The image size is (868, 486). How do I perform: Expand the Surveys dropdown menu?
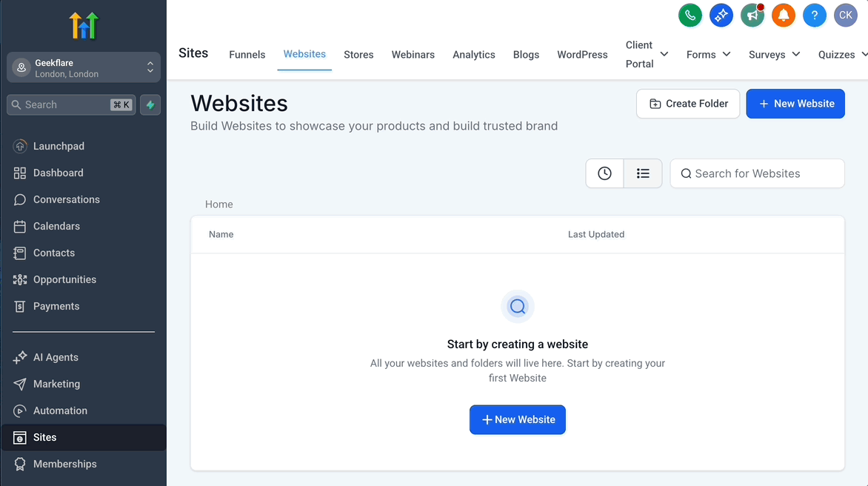(x=774, y=54)
